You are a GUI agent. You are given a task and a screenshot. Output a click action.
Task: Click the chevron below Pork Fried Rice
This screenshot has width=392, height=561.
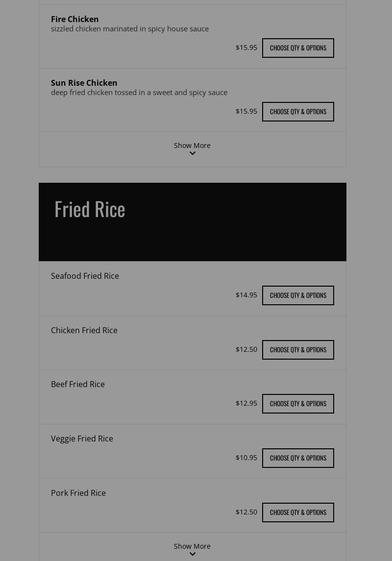193,554
